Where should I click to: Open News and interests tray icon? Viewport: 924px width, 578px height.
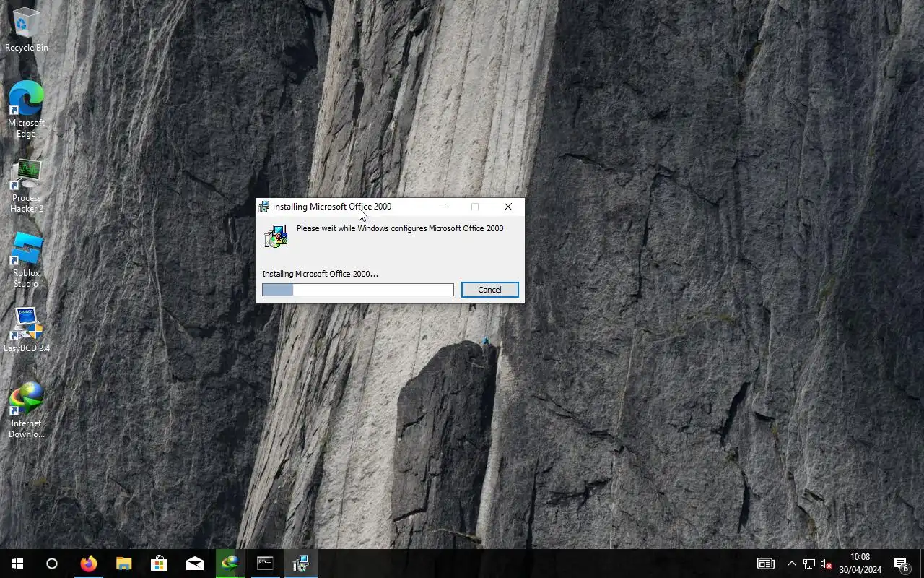coord(766,564)
